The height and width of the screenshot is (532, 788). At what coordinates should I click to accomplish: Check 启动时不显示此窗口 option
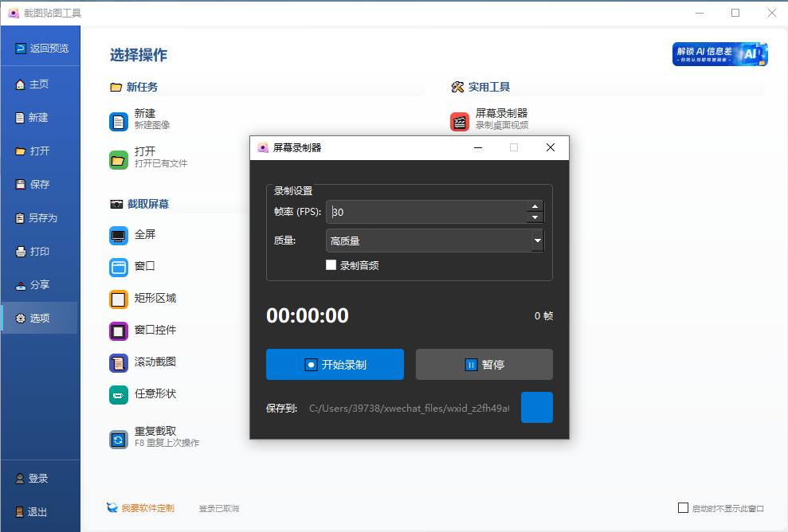(x=683, y=507)
